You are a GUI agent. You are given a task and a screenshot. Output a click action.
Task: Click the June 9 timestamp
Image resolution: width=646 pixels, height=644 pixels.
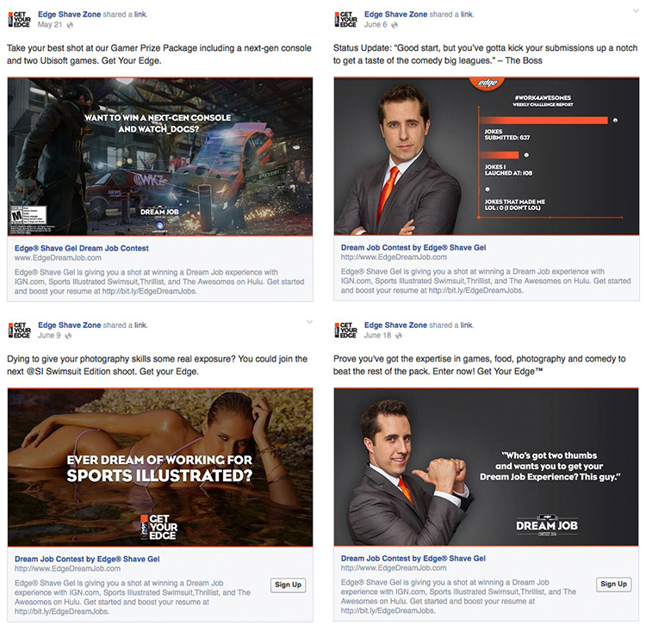tap(49, 336)
